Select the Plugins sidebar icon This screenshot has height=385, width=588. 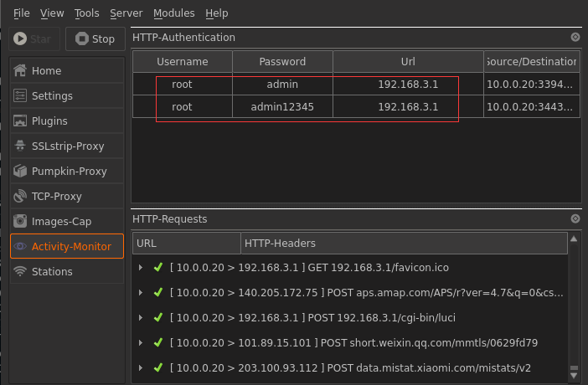point(20,121)
